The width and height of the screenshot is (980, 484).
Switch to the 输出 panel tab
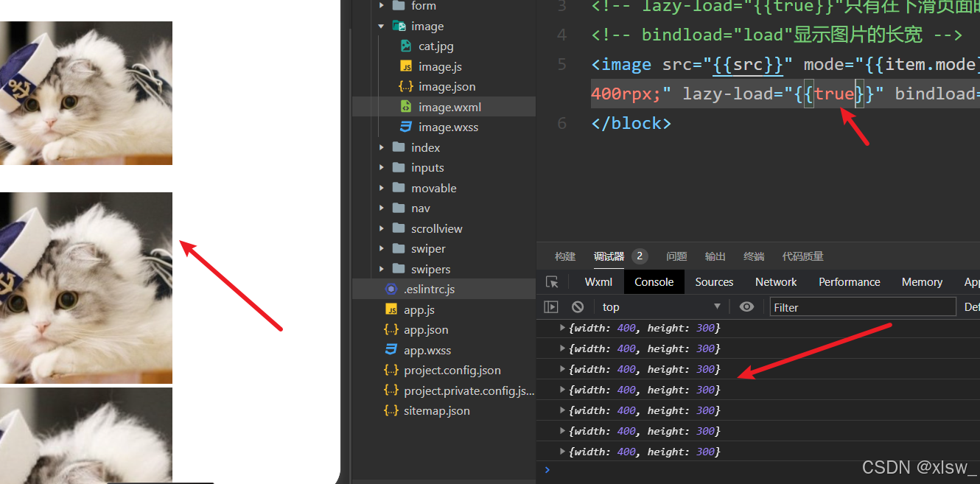coord(715,256)
